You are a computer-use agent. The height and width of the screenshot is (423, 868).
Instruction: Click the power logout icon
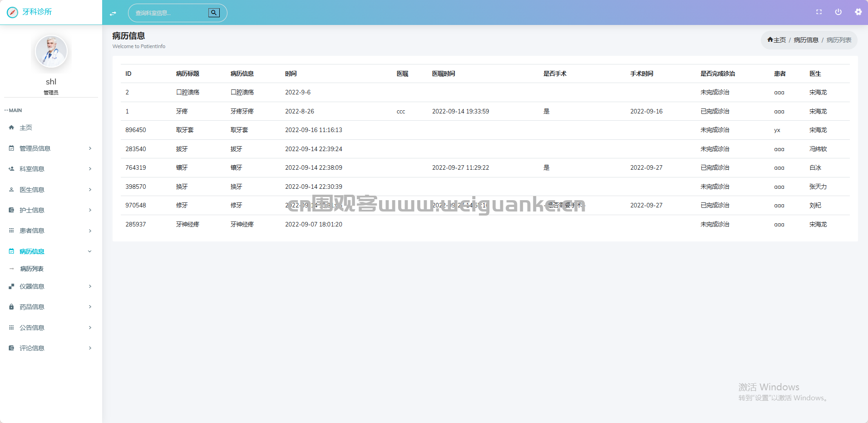[838, 12]
